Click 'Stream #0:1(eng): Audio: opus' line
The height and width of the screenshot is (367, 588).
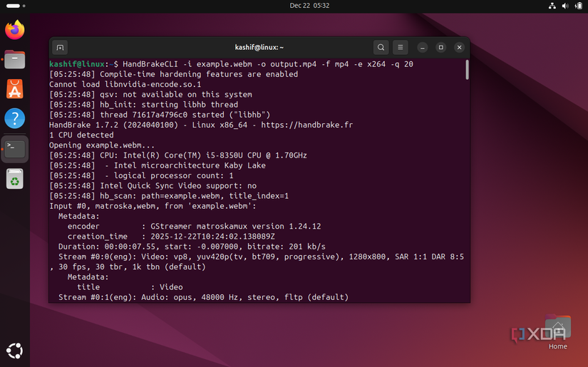point(203,297)
